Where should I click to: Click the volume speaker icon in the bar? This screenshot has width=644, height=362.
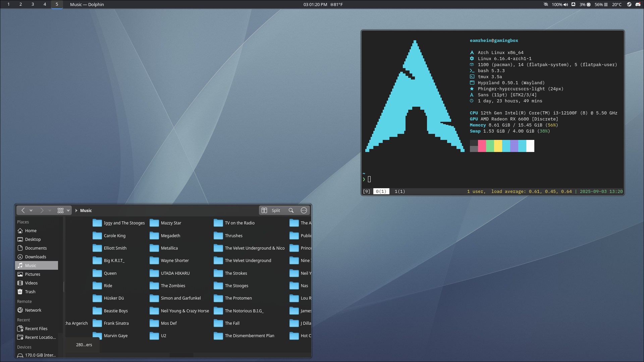(x=566, y=4)
